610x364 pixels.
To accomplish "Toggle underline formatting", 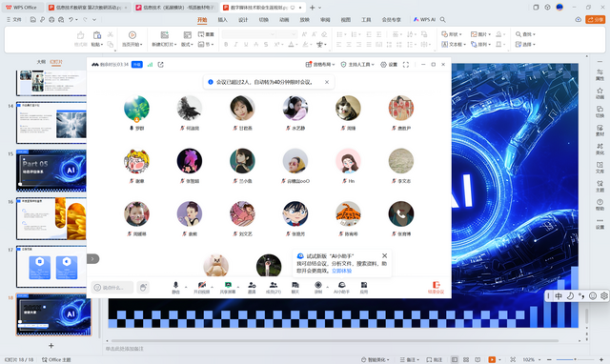I will 246,45.
